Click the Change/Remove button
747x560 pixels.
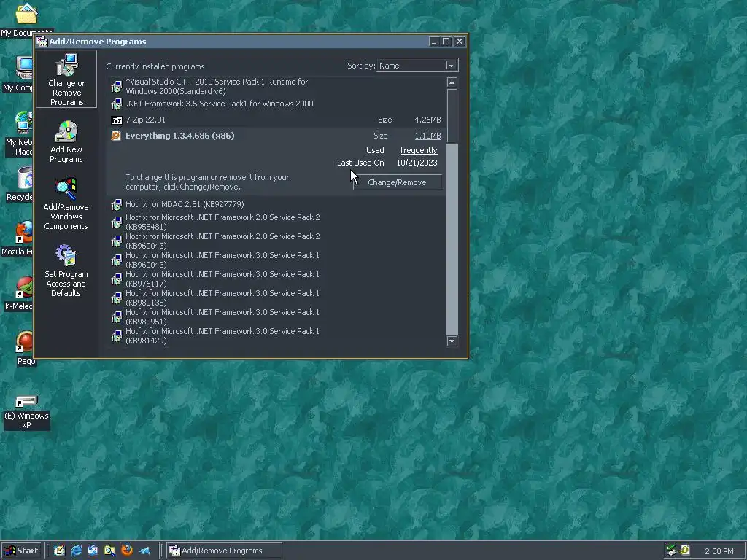pos(398,182)
